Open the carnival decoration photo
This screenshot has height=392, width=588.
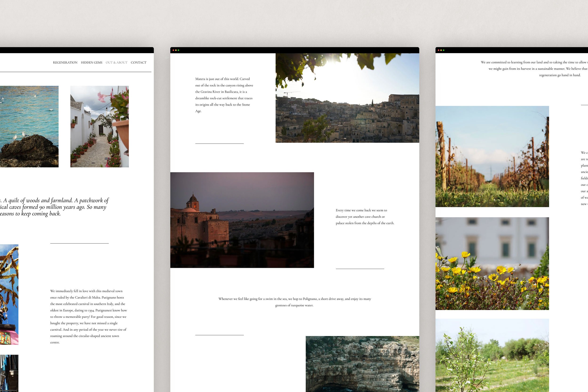9,294
